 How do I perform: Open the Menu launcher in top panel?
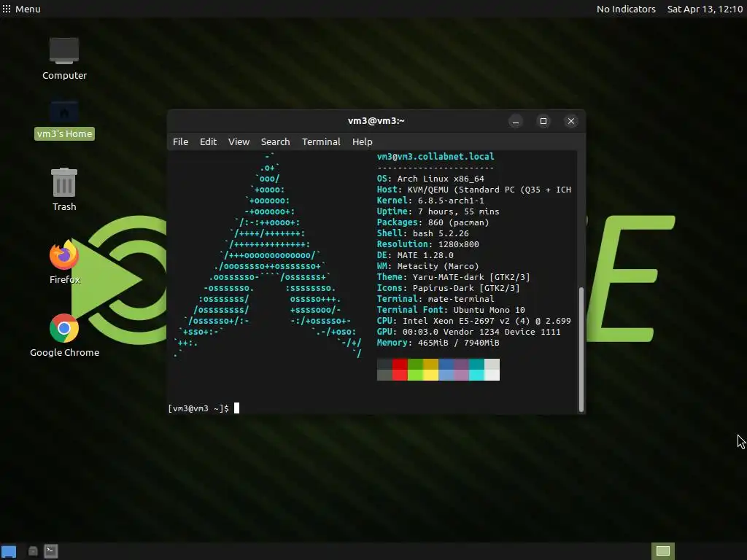[x=21, y=9]
